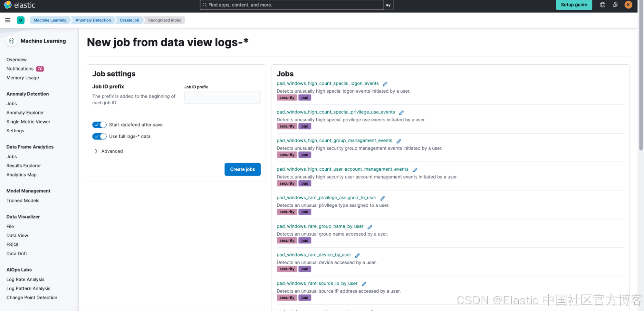
Task: Click security tag under rare_device_by_user job
Action: 287,269
